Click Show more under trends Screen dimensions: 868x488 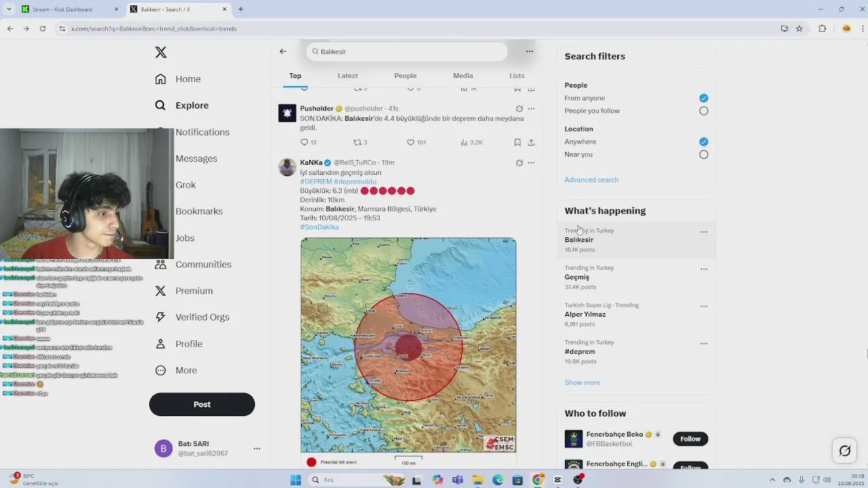click(x=582, y=382)
